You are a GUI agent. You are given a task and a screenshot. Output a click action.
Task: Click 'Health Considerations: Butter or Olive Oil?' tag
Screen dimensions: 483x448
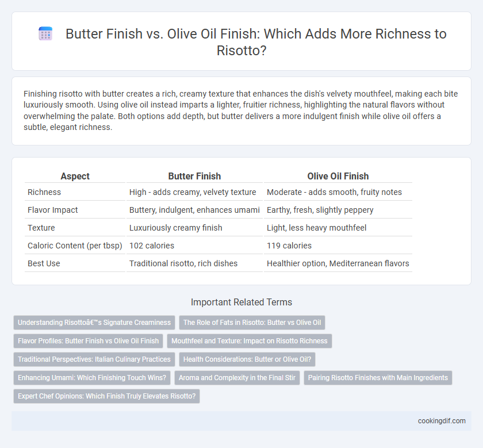click(x=247, y=359)
